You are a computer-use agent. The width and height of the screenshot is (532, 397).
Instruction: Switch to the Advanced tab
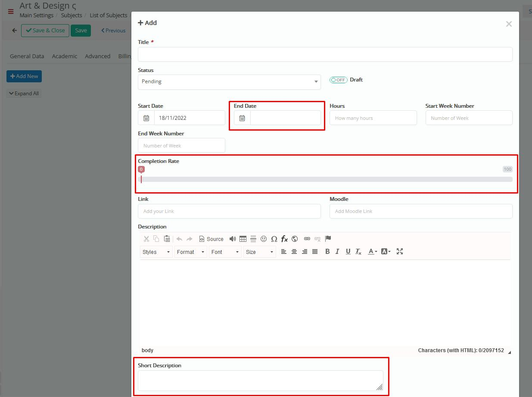tap(98, 56)
